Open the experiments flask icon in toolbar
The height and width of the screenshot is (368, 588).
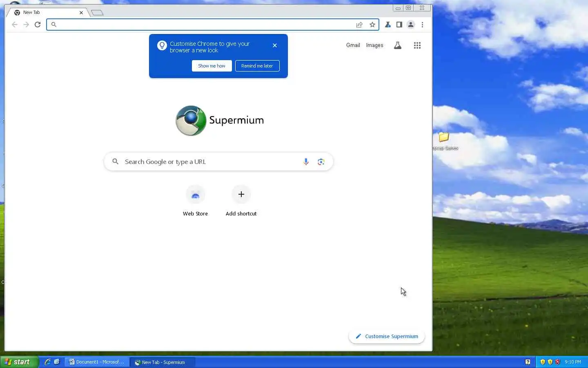tap(388, 25)
